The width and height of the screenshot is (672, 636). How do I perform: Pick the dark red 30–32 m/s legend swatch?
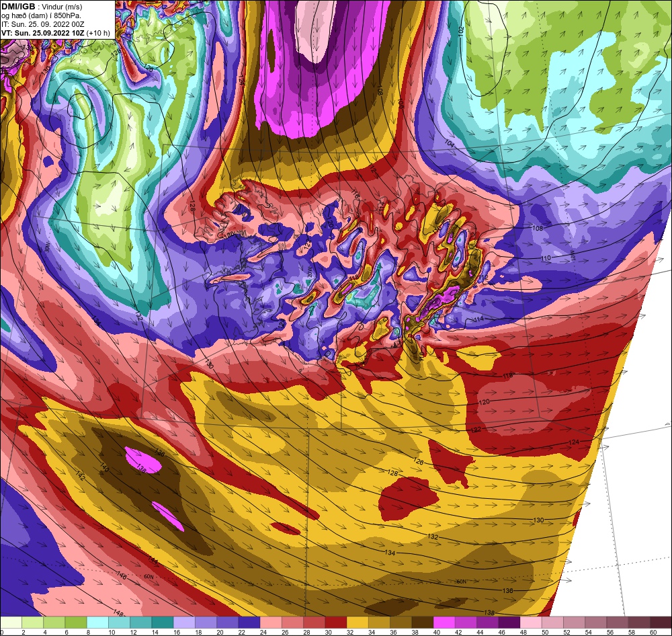pos(336,623)
